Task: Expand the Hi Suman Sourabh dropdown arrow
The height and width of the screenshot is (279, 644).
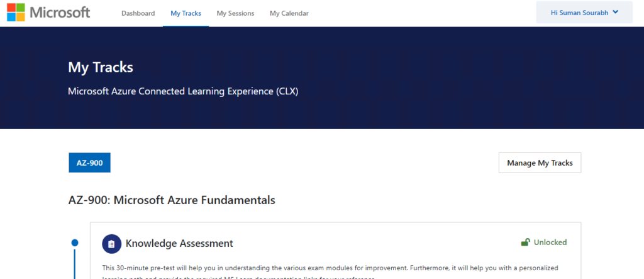Action: click(615, 13)
